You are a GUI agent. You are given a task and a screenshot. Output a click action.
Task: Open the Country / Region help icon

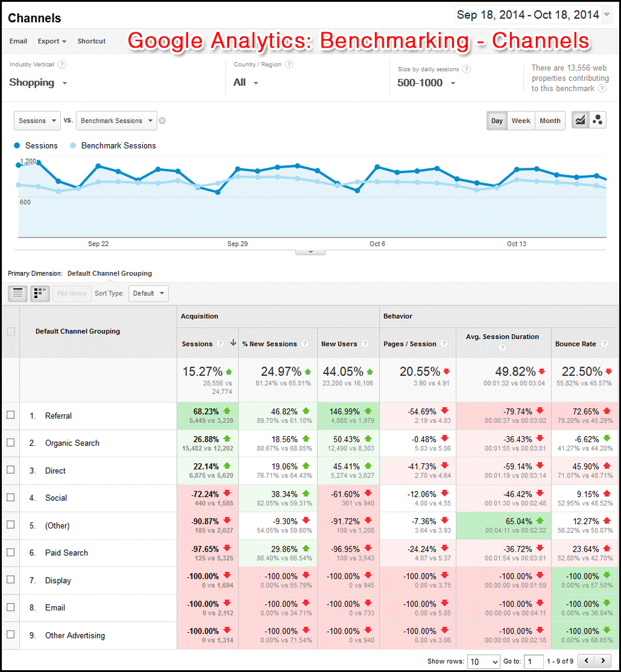click(289, 65)
